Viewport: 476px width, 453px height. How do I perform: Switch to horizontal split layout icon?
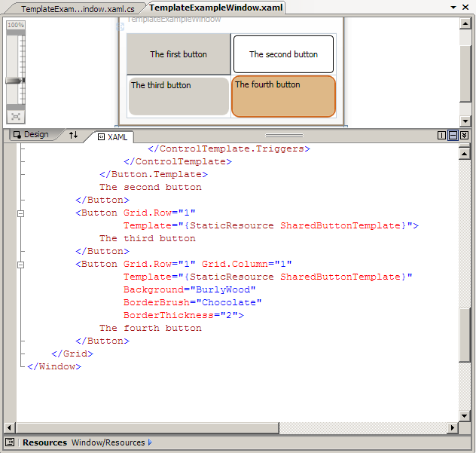pos(453,135)
